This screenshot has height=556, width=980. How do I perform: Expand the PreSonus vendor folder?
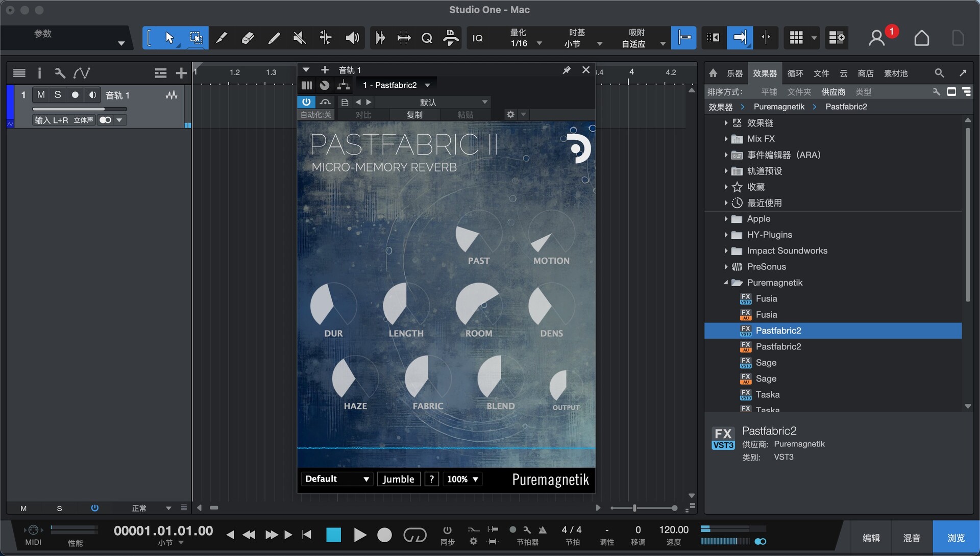[726, 267]
